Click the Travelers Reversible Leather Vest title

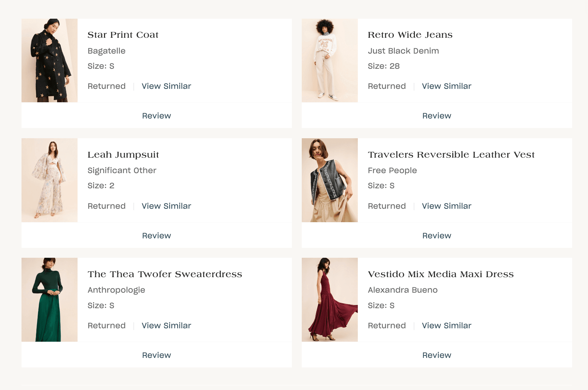pos(451,154)
